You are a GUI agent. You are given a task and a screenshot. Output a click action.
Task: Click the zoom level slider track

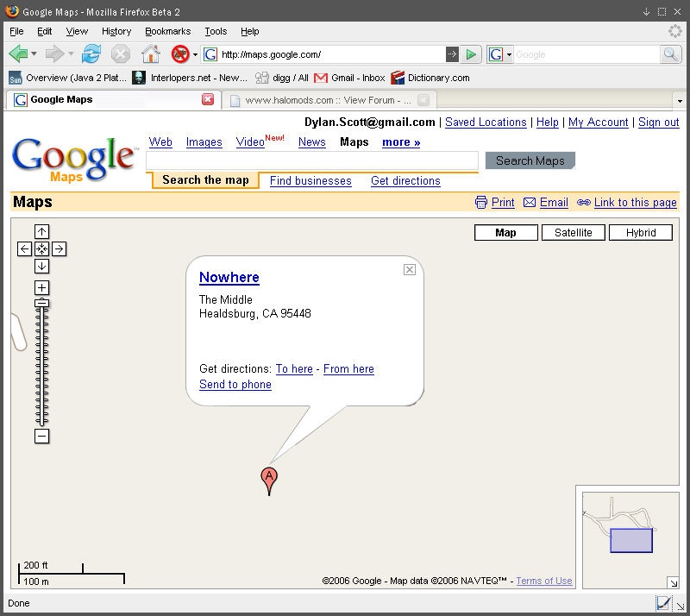click(x=41, y=366)
